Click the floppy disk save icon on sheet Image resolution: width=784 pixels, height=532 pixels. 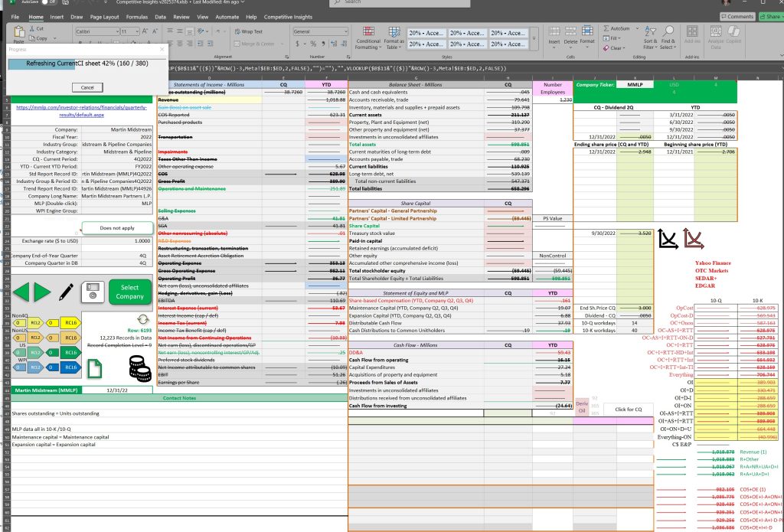coord(93,292)
